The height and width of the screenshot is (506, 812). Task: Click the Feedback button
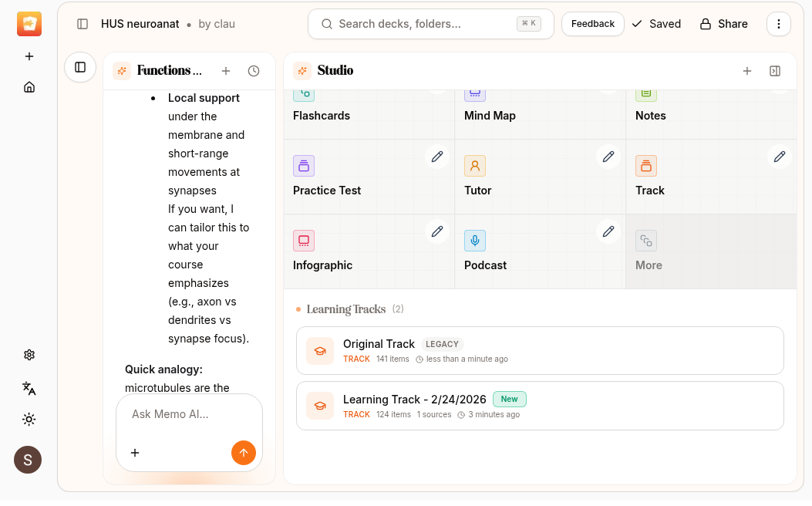(x=592, y=24)
